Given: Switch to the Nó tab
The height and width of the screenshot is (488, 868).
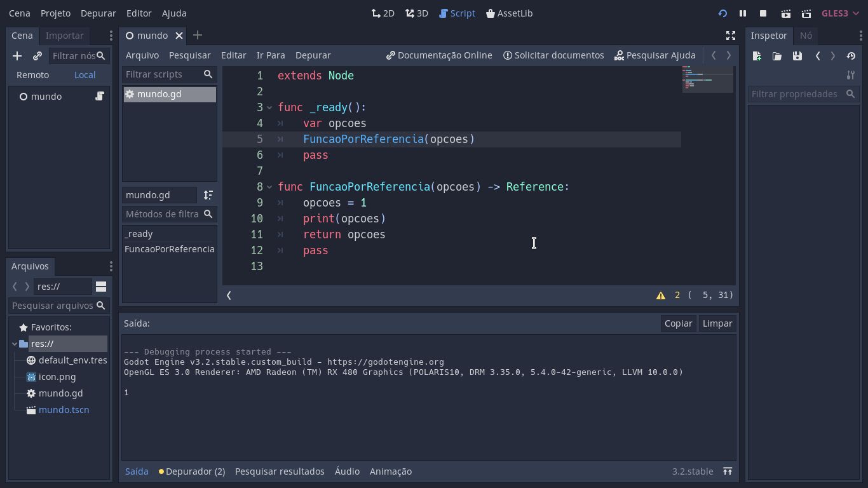Looking at the screenshot, I should pyautogui.click(x=806, y=36).
